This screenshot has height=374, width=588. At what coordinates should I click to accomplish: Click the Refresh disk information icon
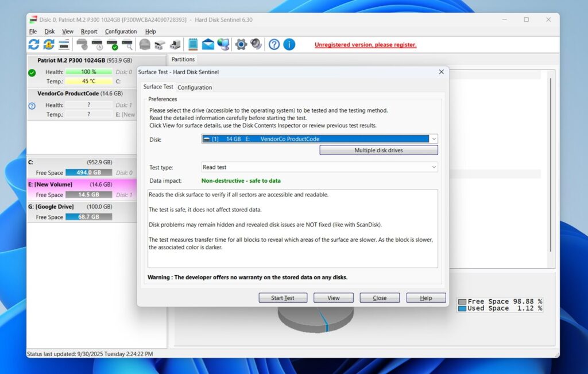click(x=34, y=44)
